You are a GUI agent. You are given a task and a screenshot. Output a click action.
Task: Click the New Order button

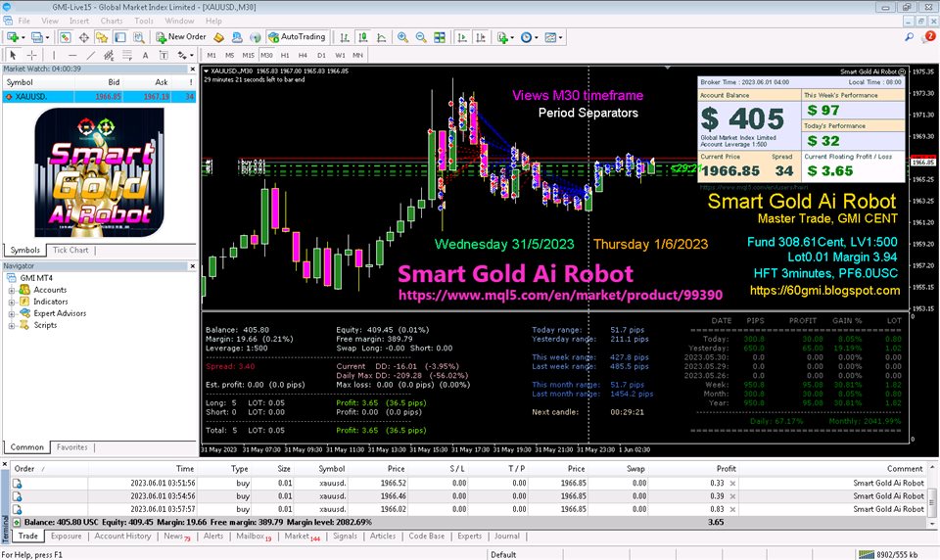(181, 37)
